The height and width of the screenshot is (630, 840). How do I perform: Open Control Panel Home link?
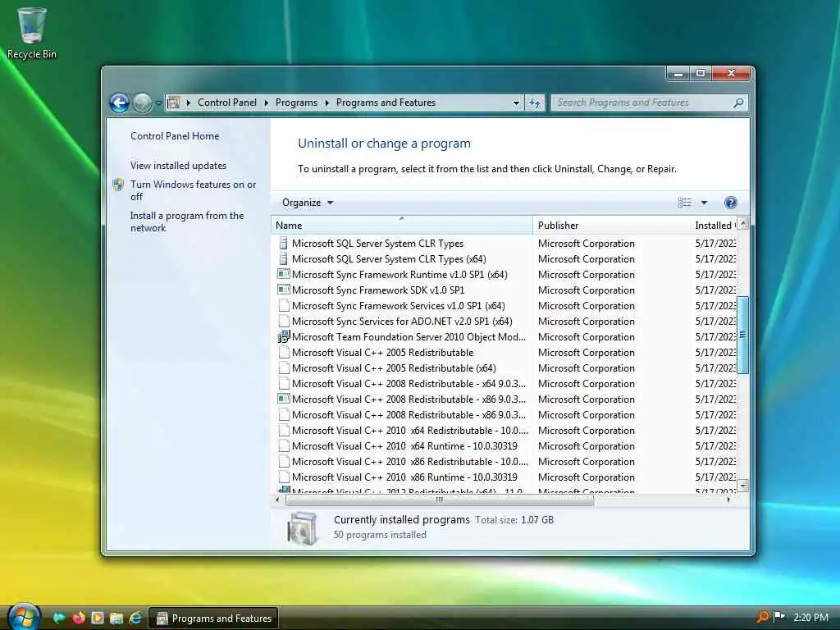tap(175, 136)
